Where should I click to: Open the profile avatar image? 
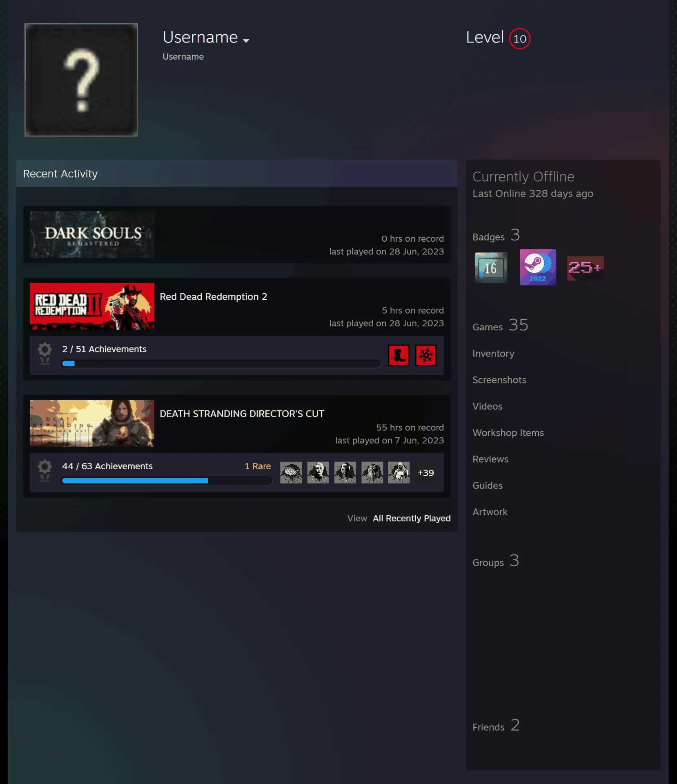pyautogui.click(x=81, y=80)
